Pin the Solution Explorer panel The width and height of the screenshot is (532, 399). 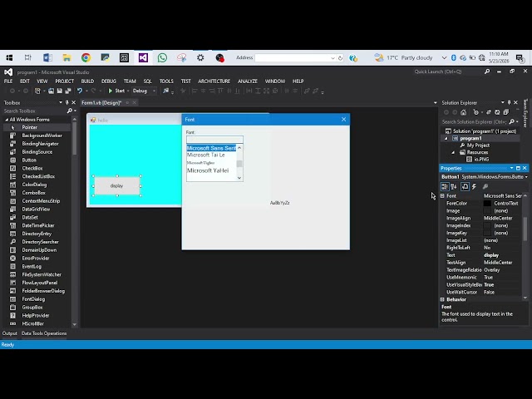(509, 102)
